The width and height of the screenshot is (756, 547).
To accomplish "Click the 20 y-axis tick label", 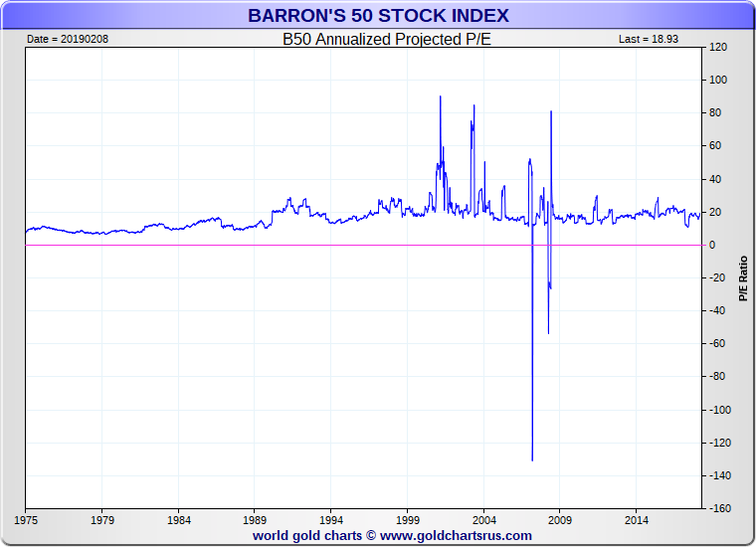I will pyautogui.click(x=715, y=212).
